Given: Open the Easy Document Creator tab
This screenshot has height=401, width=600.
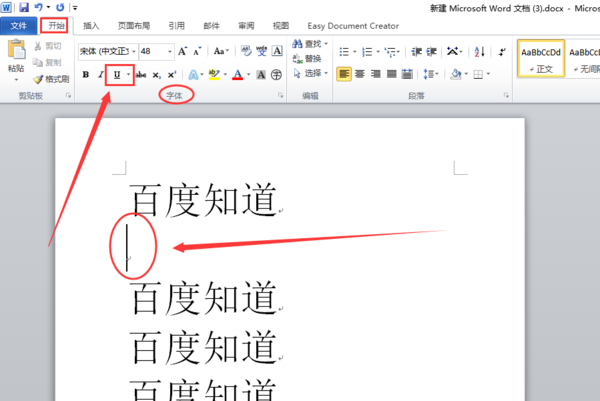Looking at the screenshot, I should click(353, 26).
